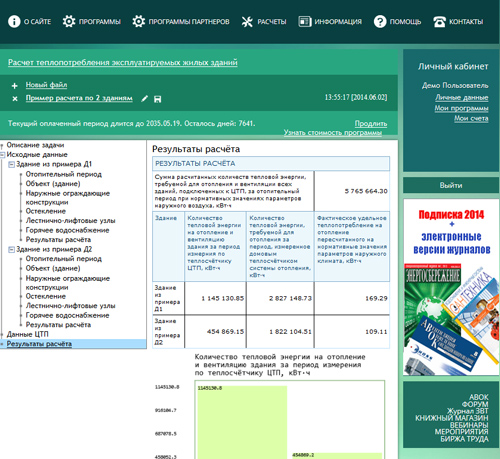Click the tall chart bar labeled 1145130.8

click(242, 422)
